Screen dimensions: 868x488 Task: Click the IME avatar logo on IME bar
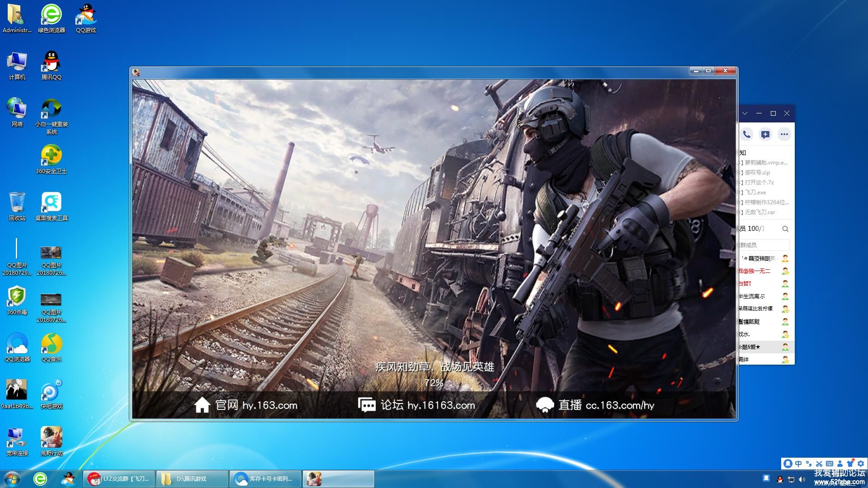[x=788, y=464]
